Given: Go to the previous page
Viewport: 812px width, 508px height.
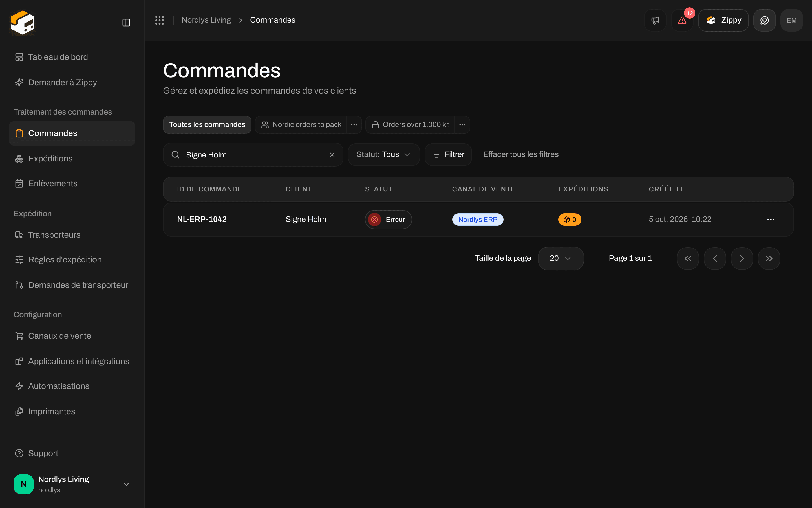Looking at the screenshot, I should (715, 258).
